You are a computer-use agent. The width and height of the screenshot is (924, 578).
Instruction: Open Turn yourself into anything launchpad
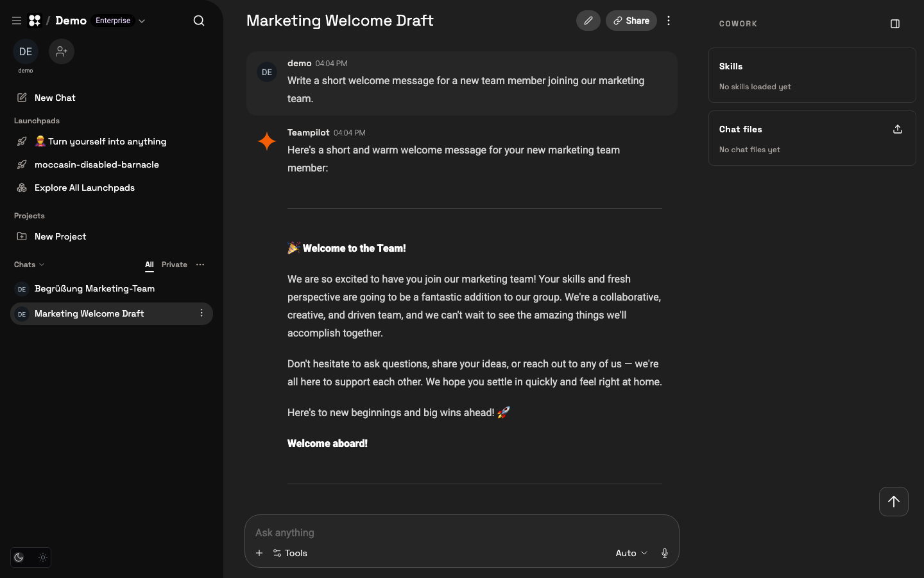(x=112, y=141)
